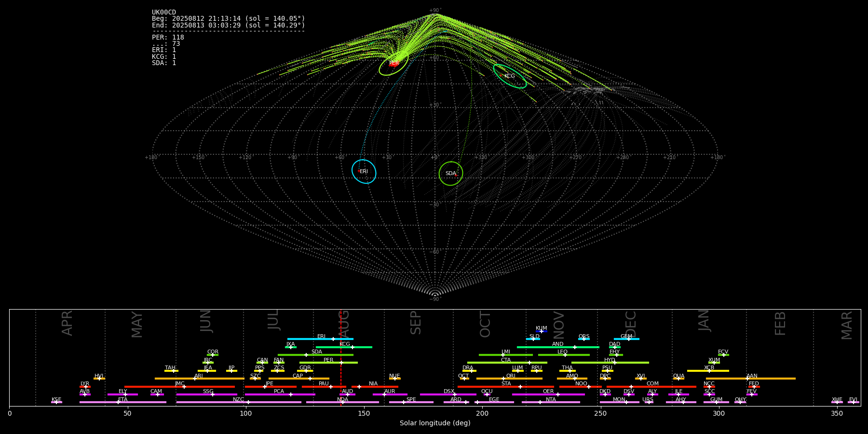Click the KCG radiant label on the sky map
This screenshot has height=434, width=868.
click(x=510, y=76)
